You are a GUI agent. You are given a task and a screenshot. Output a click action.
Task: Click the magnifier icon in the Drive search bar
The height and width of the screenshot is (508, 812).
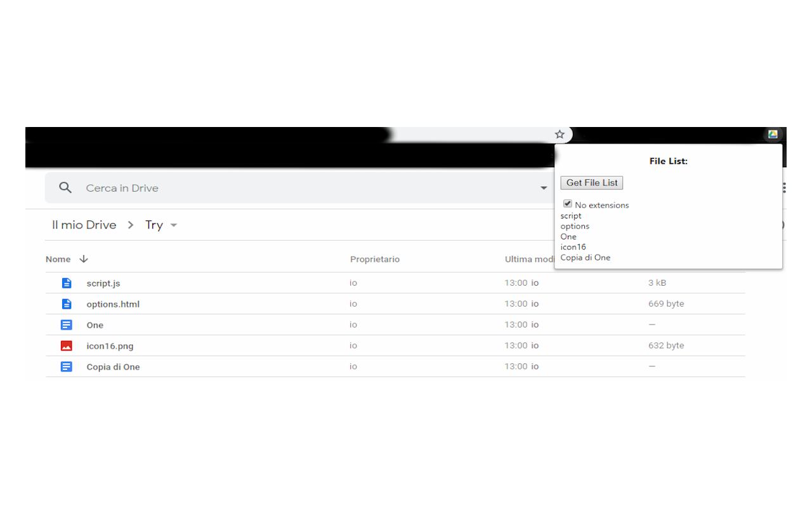(65, 187)
